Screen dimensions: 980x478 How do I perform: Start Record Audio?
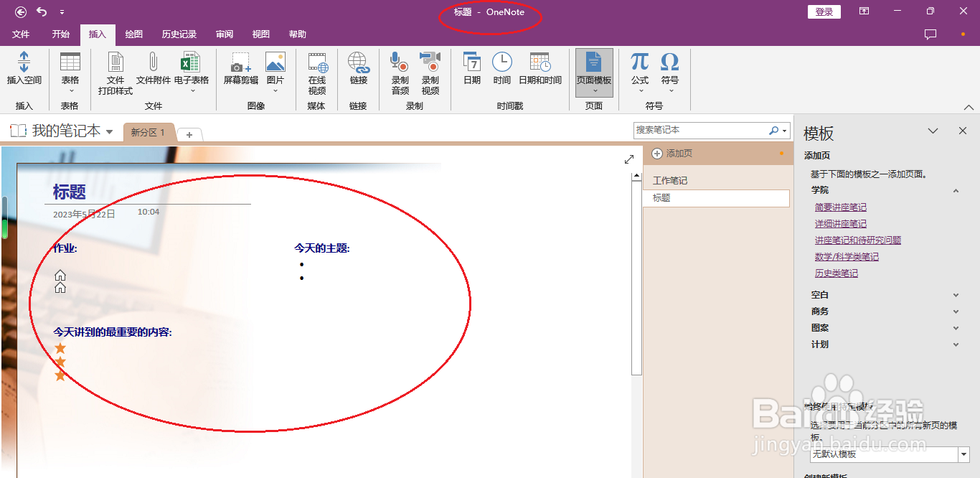click(400, 73)
